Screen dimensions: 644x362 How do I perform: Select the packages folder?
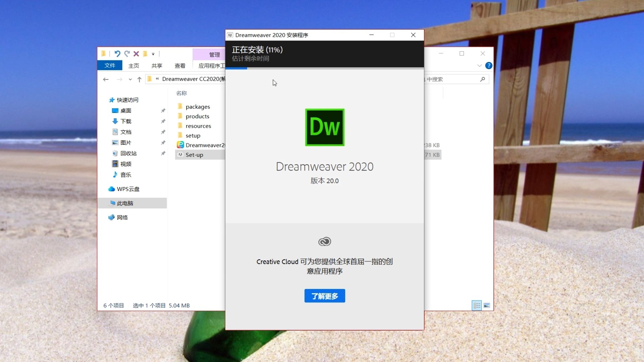coord(198,107)
